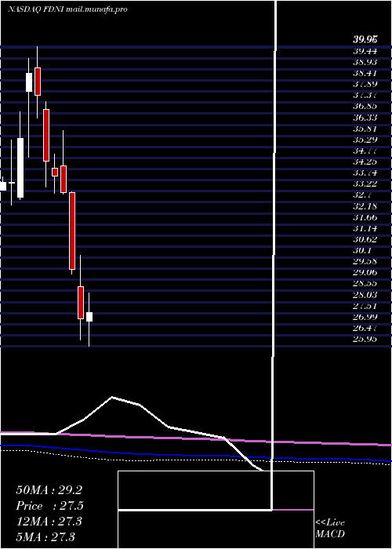Select the 26.99 price axis label
The image size is (392, 549).
[x=365, y=317]
